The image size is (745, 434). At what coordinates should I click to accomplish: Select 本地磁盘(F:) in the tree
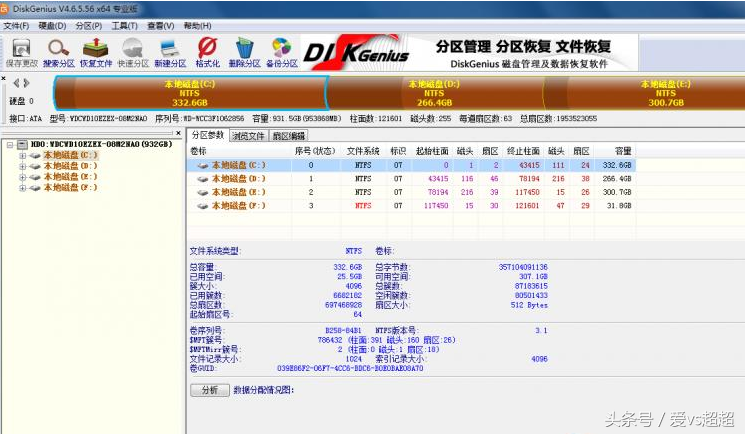click(x=70, y=188)
